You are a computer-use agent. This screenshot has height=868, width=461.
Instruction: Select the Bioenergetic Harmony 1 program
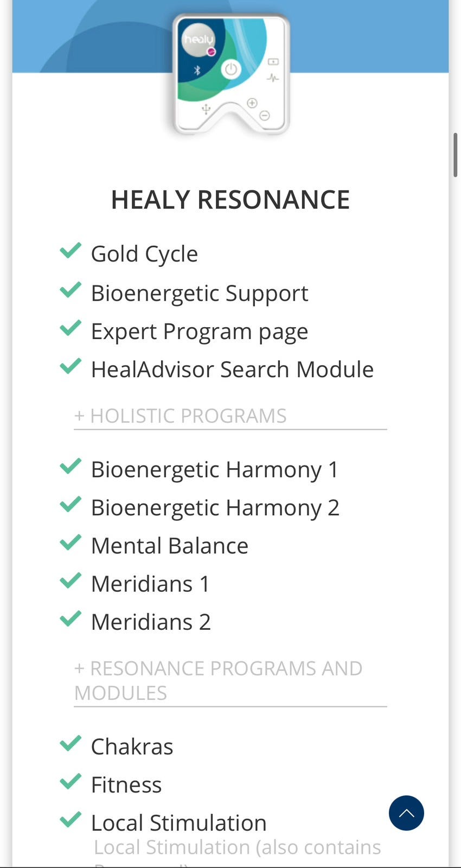(x=214, y=469)
